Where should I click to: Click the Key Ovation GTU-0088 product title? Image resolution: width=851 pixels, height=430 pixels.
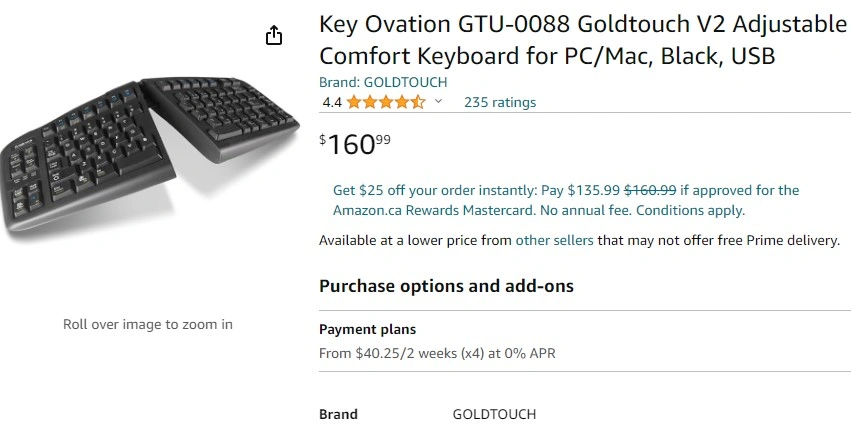(582, 40)
